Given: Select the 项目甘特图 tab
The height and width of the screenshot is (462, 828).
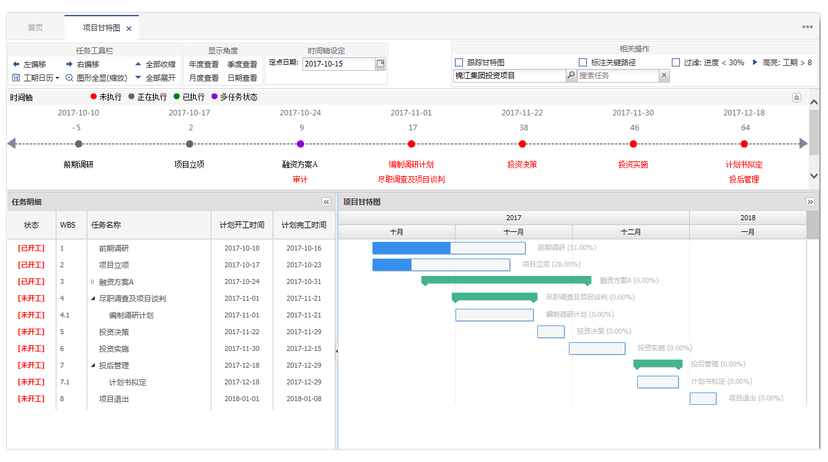Looking at the screenshot, I should 101,27.
